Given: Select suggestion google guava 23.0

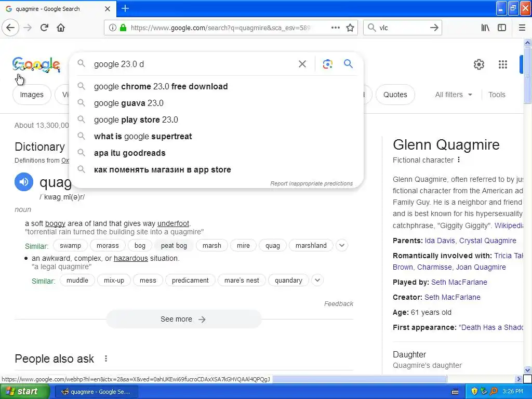Looking at the screenshot, I should [x=217, y=103].
